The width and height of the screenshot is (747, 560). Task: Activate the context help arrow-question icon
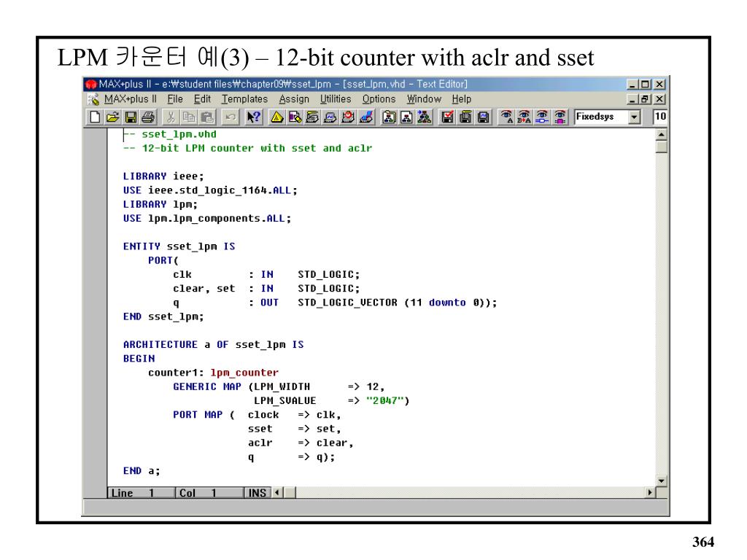click(253, 117)
